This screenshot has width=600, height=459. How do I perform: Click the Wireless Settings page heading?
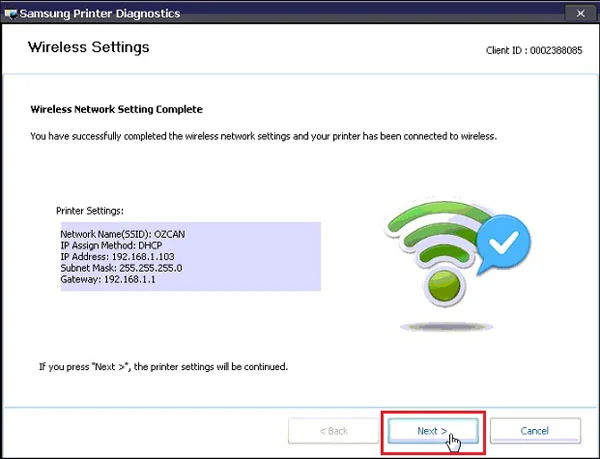[88, 47]
